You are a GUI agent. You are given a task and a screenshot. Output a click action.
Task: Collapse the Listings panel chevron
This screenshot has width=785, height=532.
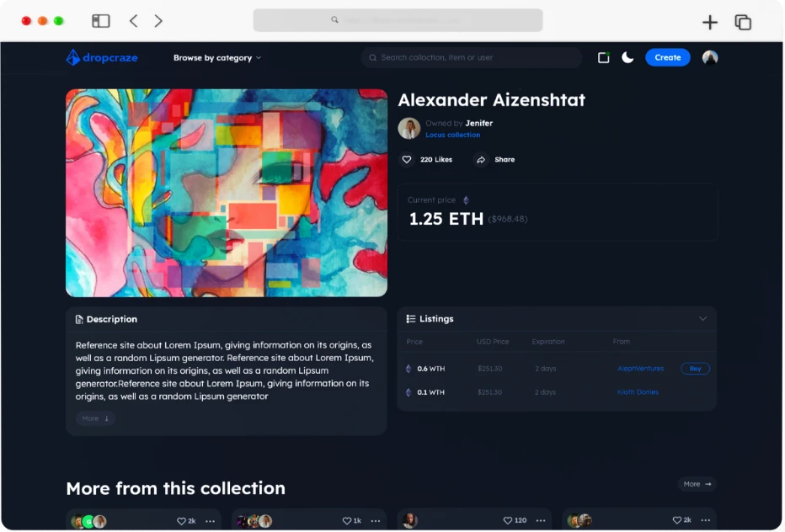[x=702, y=319]
